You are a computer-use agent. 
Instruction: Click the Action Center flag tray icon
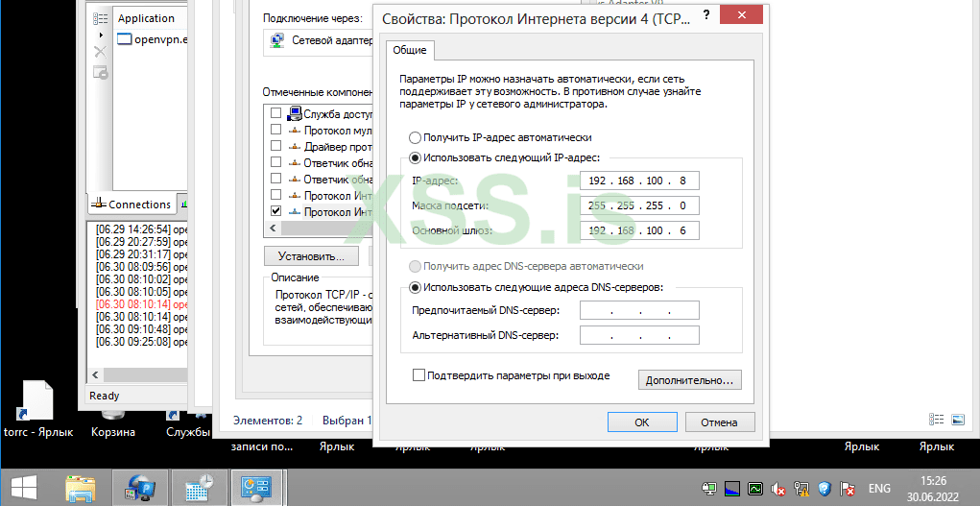click(x=849, y=489)
